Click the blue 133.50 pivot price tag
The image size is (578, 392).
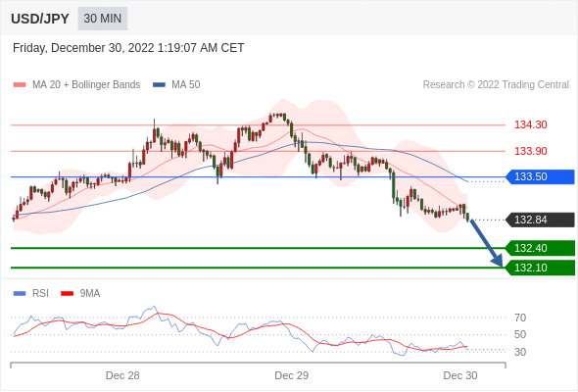click(x=540, y=177)
